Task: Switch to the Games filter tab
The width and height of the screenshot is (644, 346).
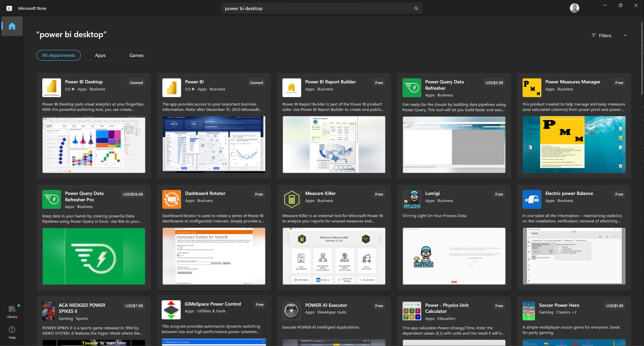Action: pyautogui.click(x=136, y=55)
